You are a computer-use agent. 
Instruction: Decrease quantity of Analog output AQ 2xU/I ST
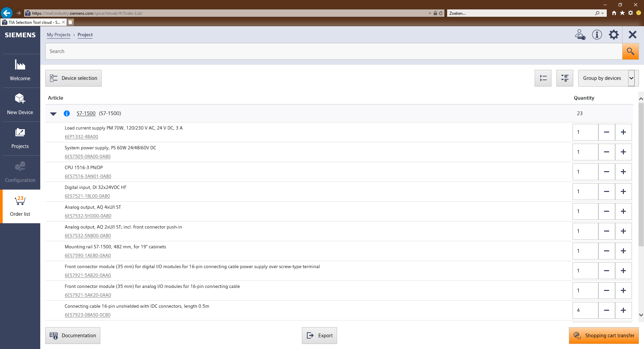click(607, 231)
